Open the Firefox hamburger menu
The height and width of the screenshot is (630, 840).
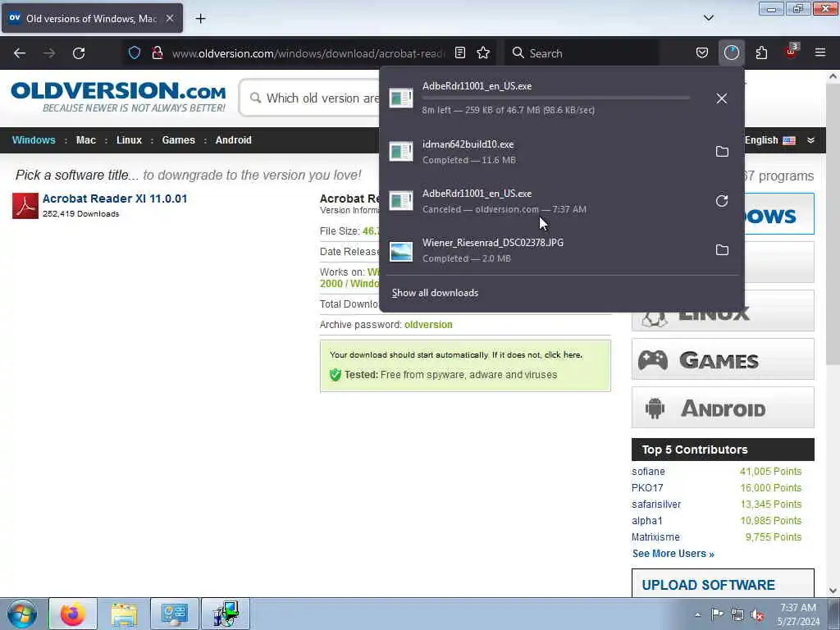pyautogui.click(x=820, y=52)
